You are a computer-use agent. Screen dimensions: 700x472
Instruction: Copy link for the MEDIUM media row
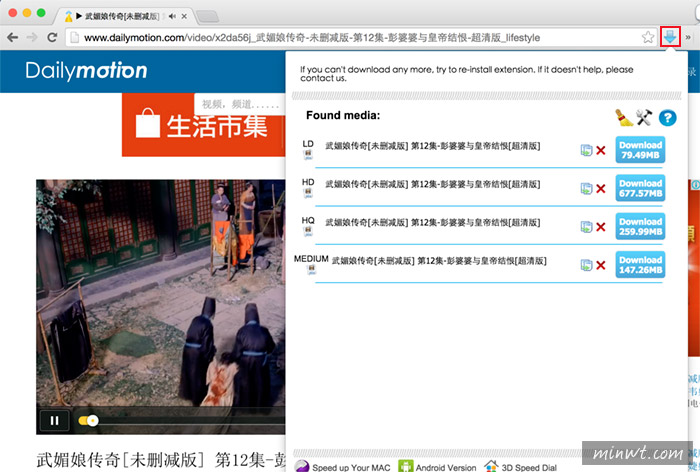click(586, 265)
